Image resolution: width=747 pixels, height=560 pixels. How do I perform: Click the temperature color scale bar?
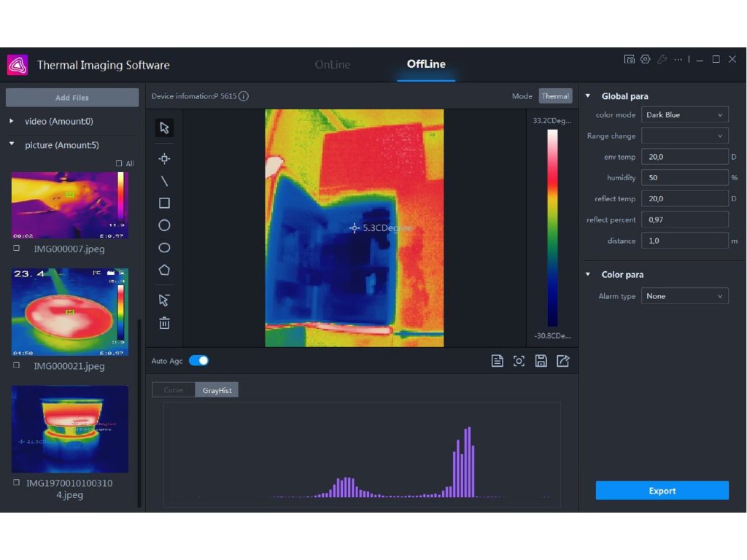click(552, 227)
